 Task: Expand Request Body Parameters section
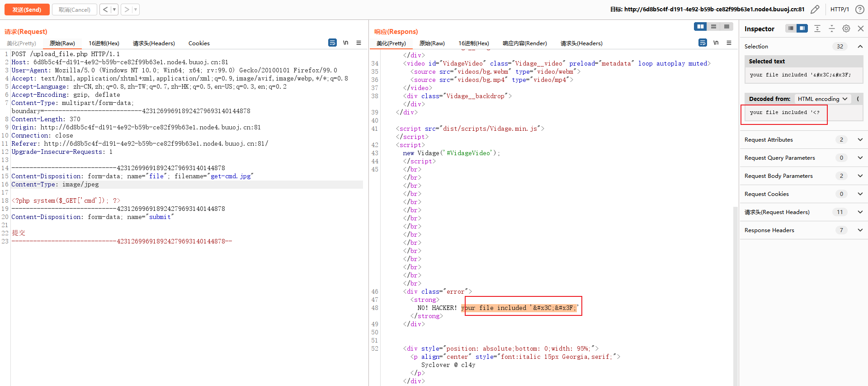point(860,176)
